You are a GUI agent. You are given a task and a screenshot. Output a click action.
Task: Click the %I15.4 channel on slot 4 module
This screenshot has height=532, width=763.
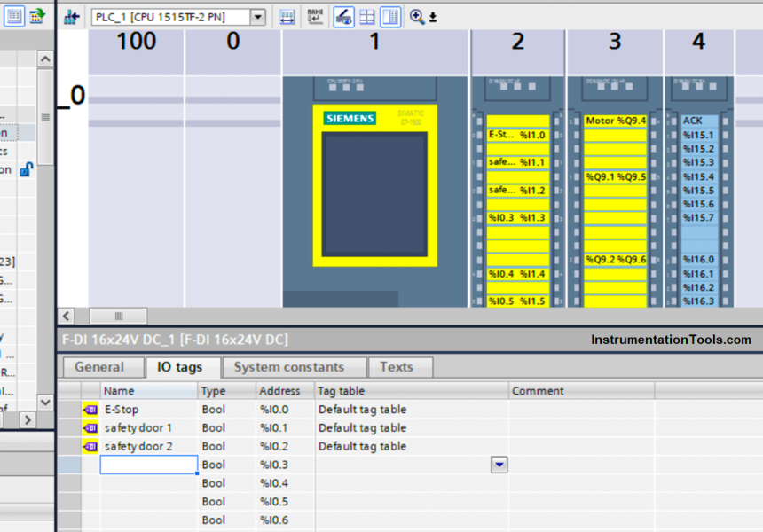click(698, 177)
